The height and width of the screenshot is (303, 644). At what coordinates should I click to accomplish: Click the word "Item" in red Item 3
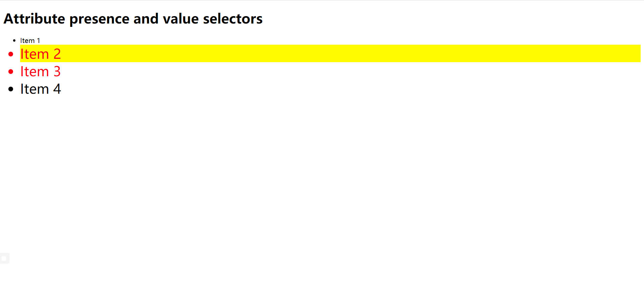pos(35,72)
